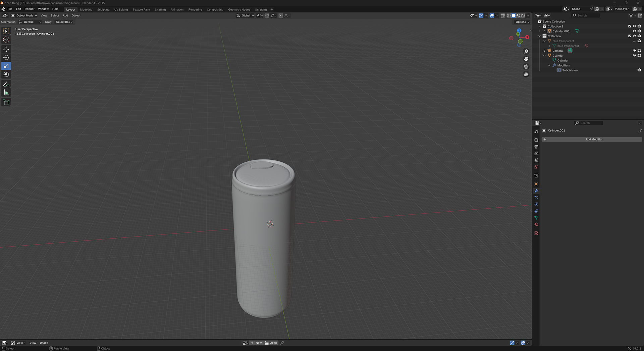Toggle camera view icon in viewport
This screenshot has height=351, width=644.
[526, 67]
